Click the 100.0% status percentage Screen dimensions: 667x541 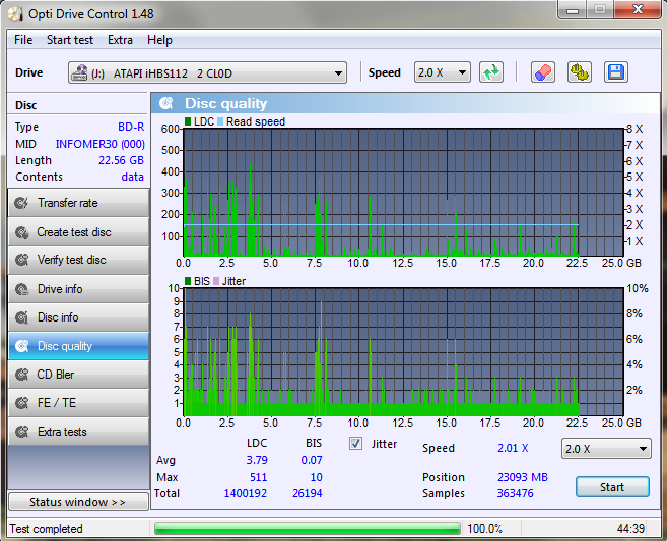click(x=485, y=529)
